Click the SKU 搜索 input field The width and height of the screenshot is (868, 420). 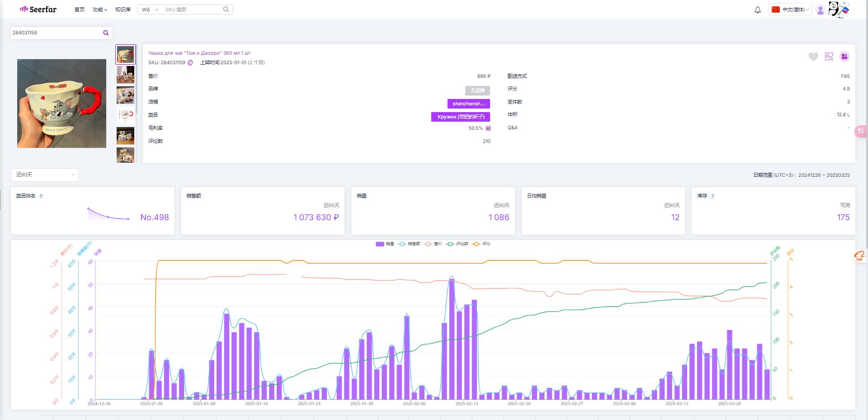[x=192, y=9]
